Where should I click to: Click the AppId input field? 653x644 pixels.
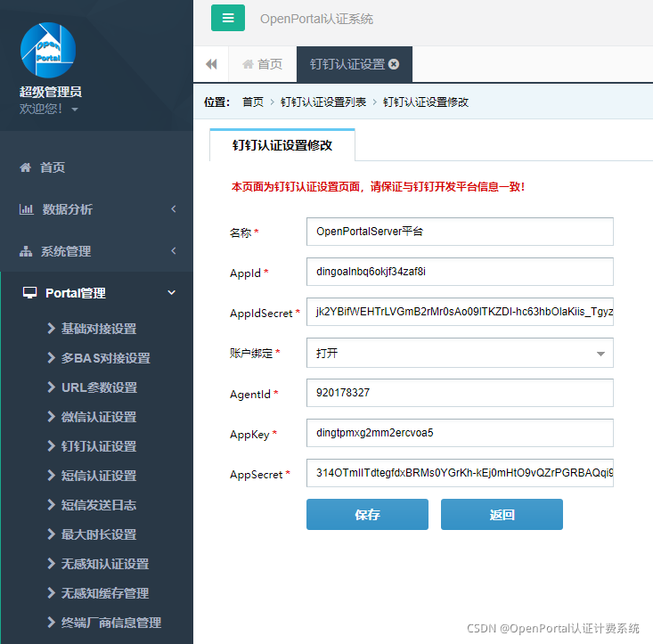coord(460,272)
